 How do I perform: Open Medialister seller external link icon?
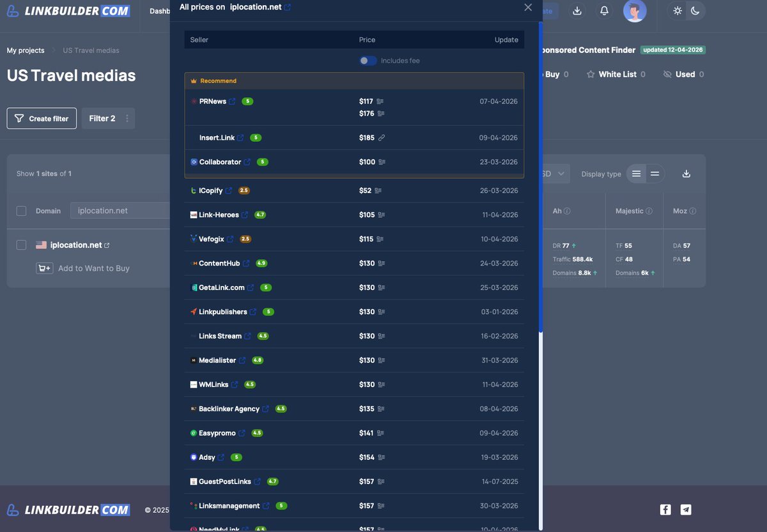click(x=242, y=361)
